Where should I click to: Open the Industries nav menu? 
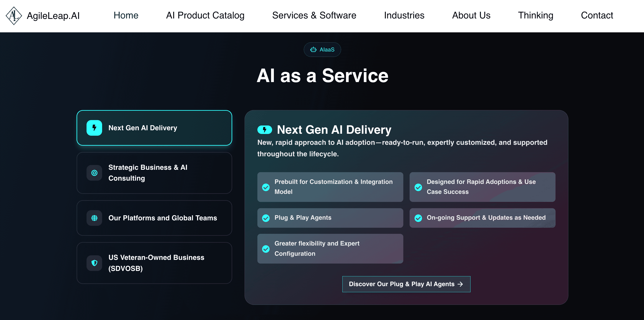[404, 16]
